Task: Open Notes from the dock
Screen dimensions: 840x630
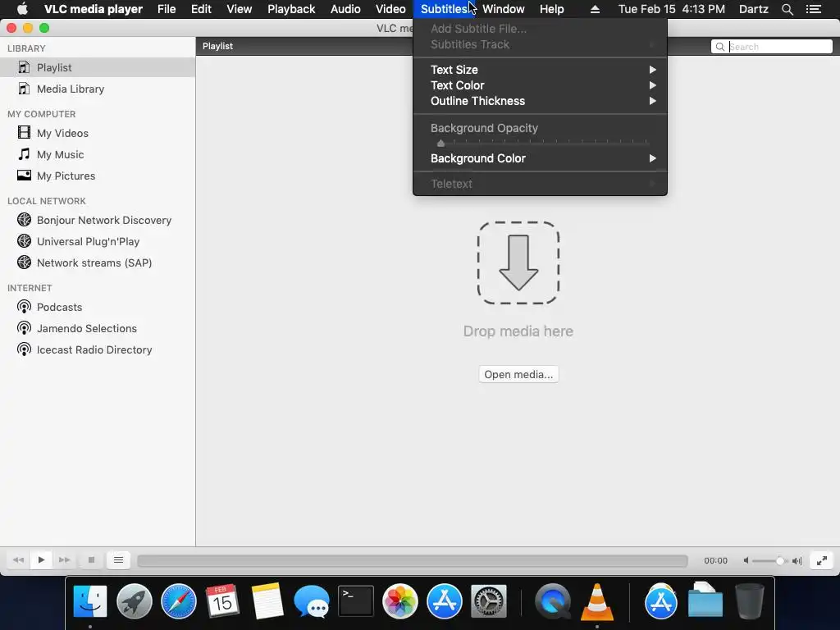Action: pos(267,601)
